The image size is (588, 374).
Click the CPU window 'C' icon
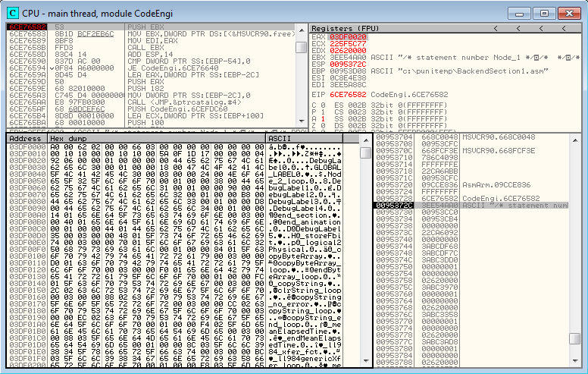click(x=13, y=13)
